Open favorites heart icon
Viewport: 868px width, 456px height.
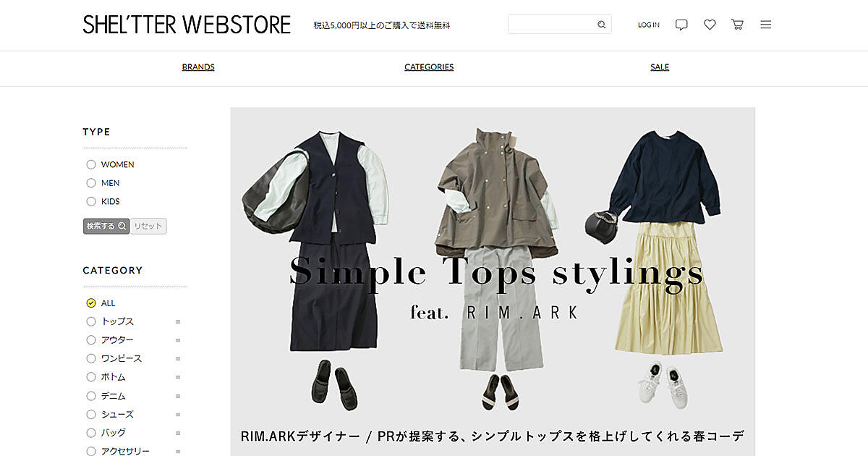coord(710,25)
